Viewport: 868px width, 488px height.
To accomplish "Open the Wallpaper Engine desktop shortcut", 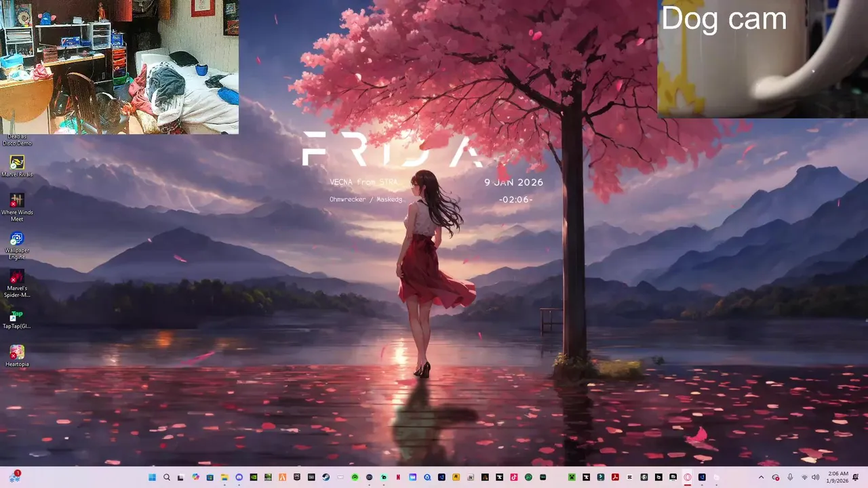I will [17, 245].
